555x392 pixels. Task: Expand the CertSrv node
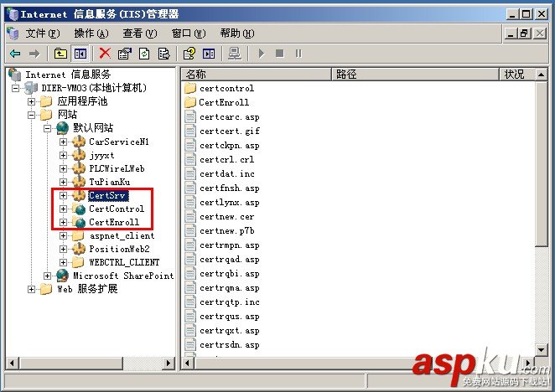coord(63,195)
